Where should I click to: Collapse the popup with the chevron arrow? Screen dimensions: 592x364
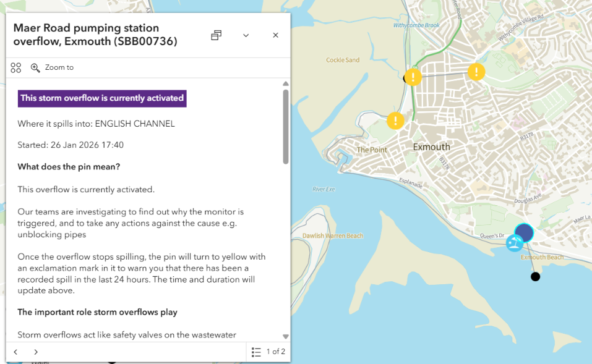(246, 35)
